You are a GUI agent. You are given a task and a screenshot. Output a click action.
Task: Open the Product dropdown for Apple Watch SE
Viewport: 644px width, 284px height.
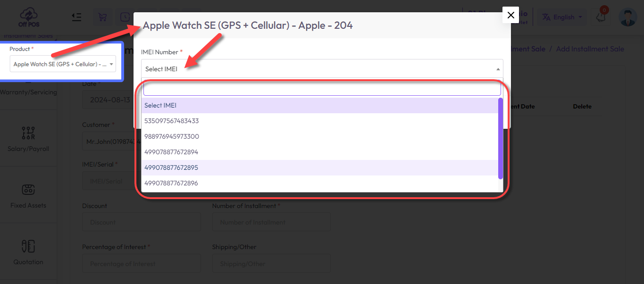pyautogui.click(x=63, y=64)
